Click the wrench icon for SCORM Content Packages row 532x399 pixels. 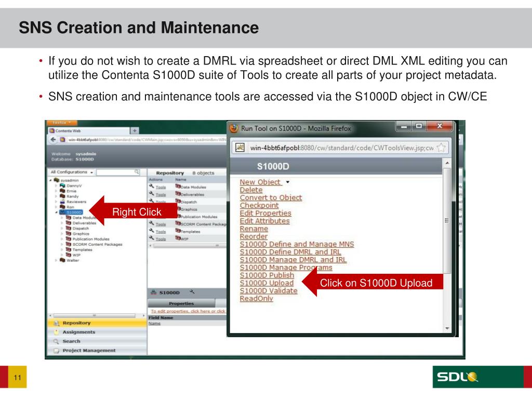tap(152, 223)
